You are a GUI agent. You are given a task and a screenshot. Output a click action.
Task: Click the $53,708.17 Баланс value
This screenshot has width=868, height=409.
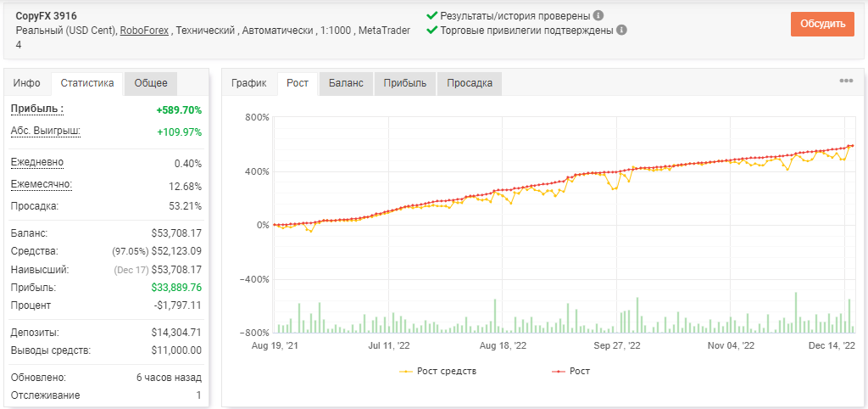176,233
